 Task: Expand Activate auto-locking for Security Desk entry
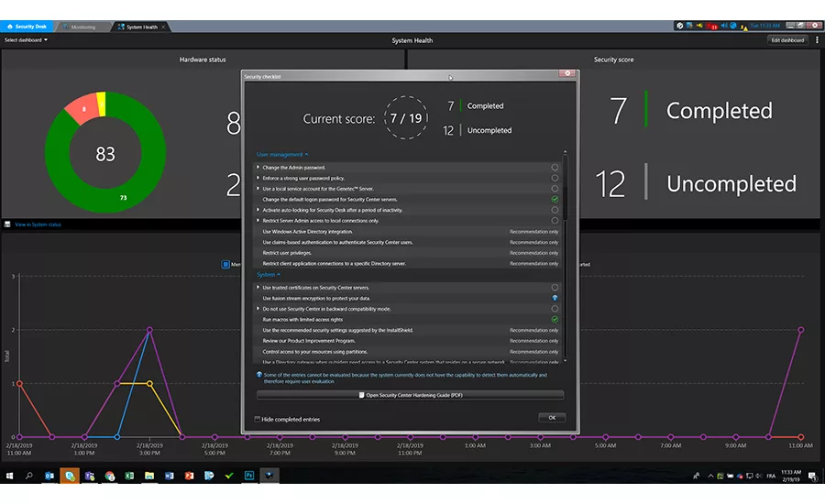pyautogui.click(x=258, y=210)
